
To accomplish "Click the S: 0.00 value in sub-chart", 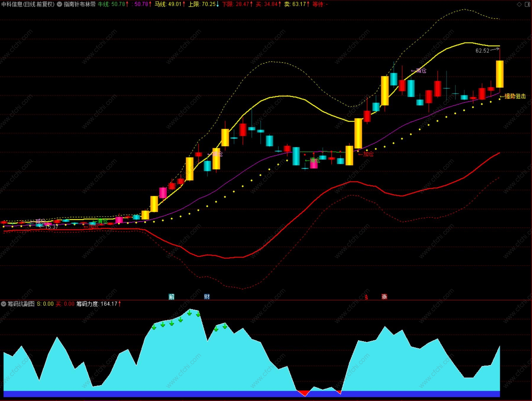I will (45, 304).
